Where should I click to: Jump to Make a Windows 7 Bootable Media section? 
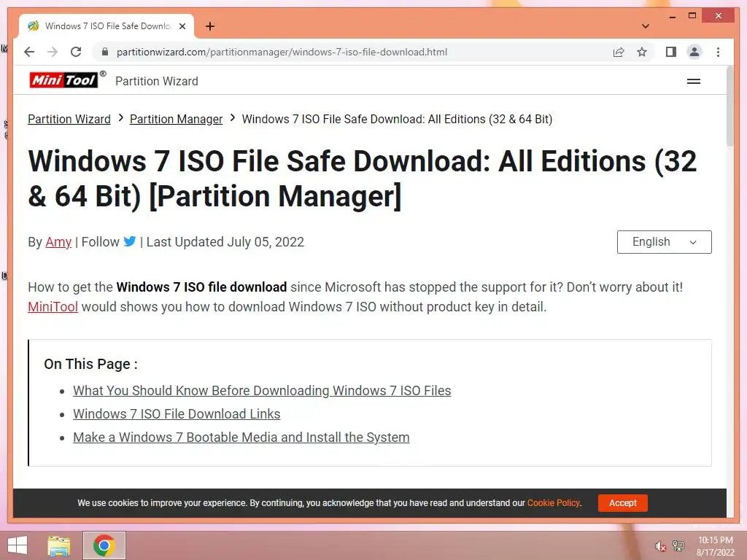[x=241, y=437]
